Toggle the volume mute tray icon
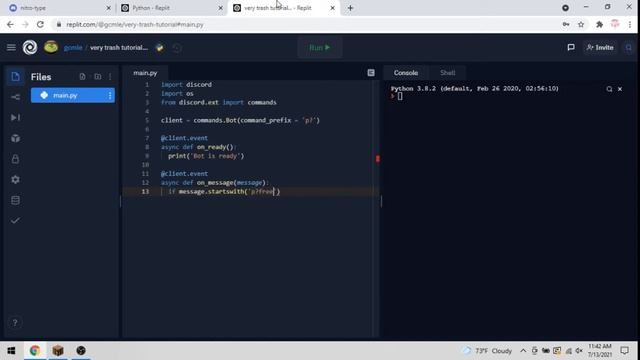The height and width of the screenshot is (360, 640). tap(579, 351)
